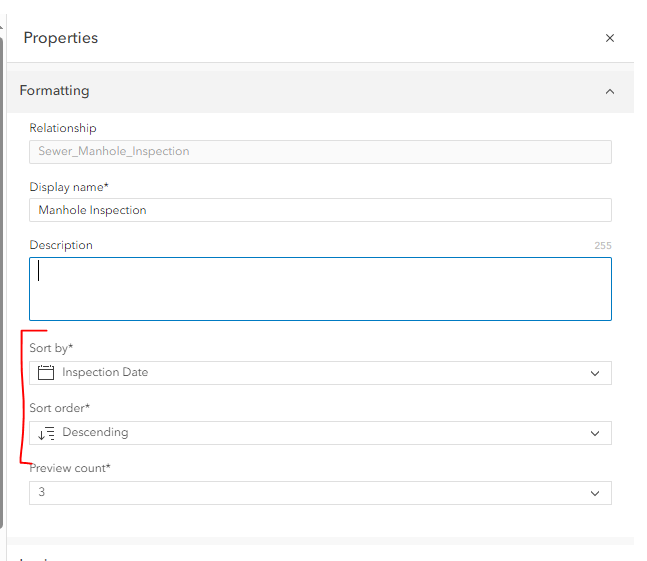Image resolution: width=647 pixels, height=561 pixels.
Task: Click the disabled Sewer_Manhole_Inspection relationship field
Action: pyautogui.click(x=320, y=151)
